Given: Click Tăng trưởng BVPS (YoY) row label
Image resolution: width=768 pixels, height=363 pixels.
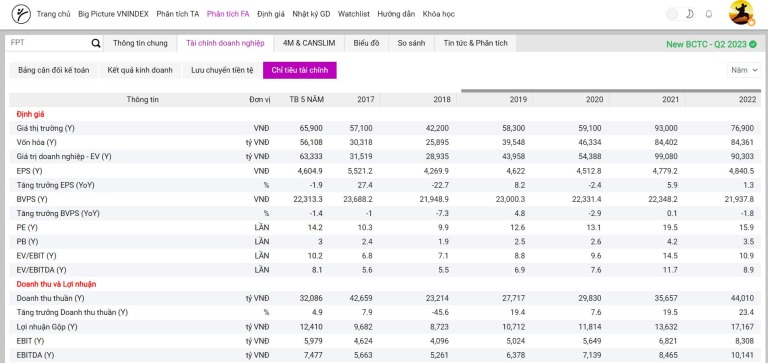Looking at the screenshot, I should (x=58, y=213).
